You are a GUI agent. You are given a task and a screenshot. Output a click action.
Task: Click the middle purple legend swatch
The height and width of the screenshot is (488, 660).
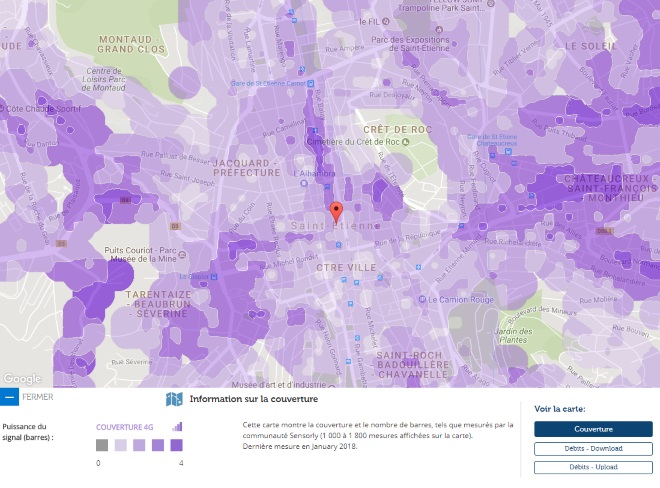tap(139, 445)
